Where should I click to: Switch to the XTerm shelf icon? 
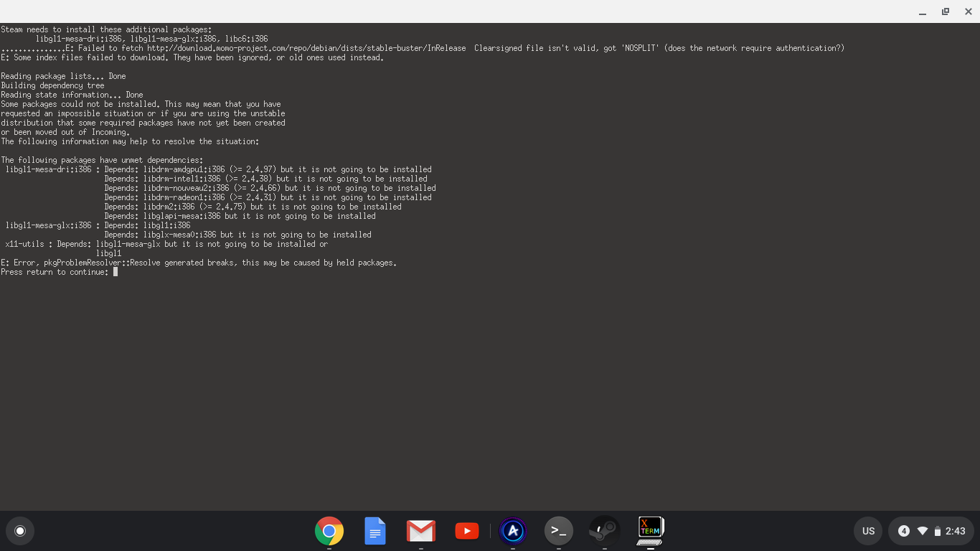pyautogui.click(x=651, y=531)
